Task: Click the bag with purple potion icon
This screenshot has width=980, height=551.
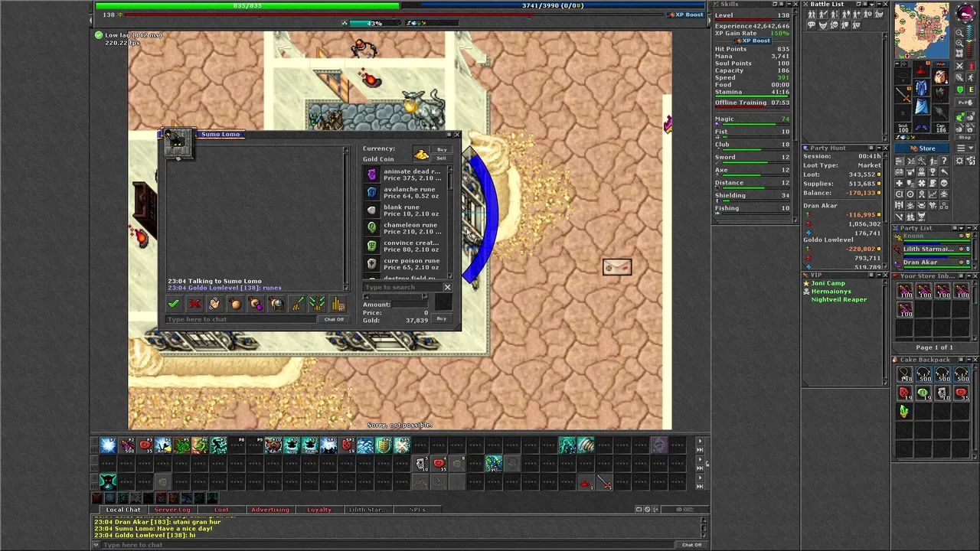Action: (x=256, y=304)
